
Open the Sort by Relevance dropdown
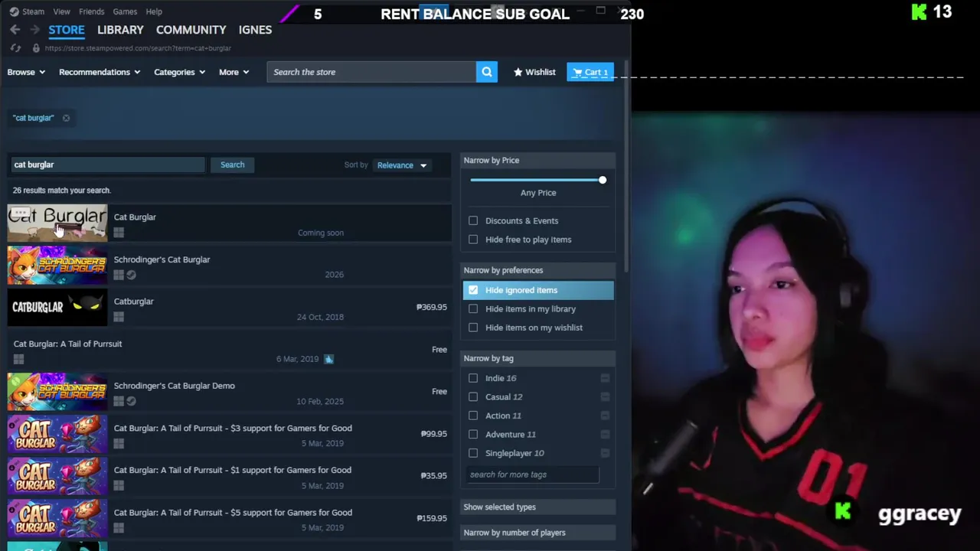[x=402, y=165]
